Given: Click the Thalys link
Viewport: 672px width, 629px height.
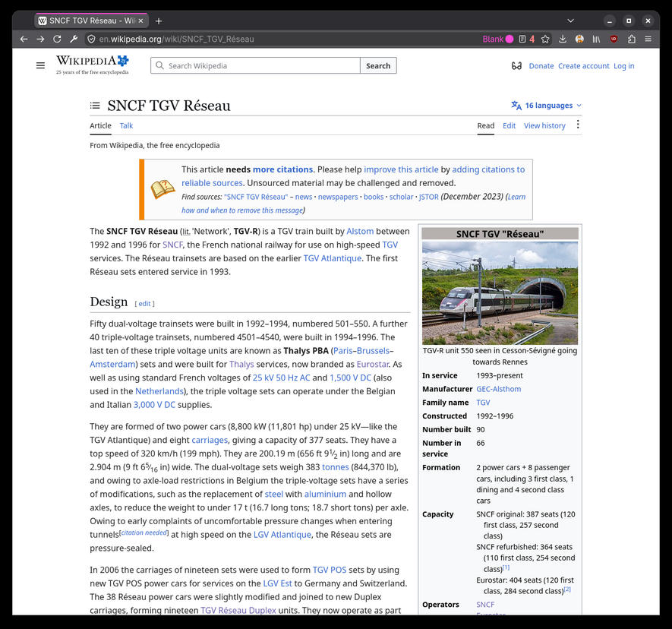Looking at the screenshot, I should coord(241,364).
